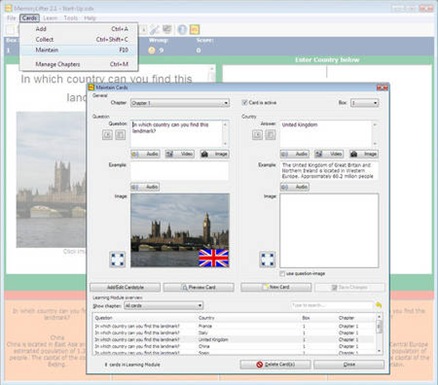Viewport: 438px width, 385px height.
Task: Toggle the Card is active checkbox
Action: [245, 103]
